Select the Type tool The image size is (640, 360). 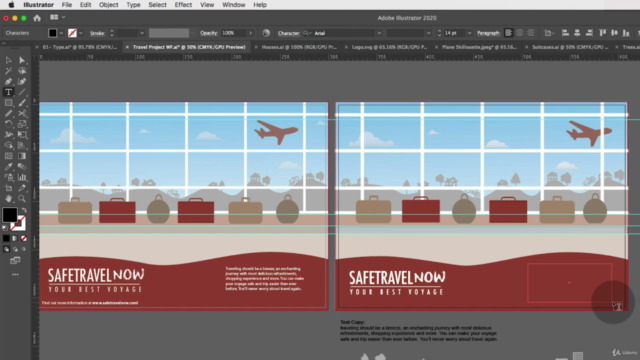[9, 92]
